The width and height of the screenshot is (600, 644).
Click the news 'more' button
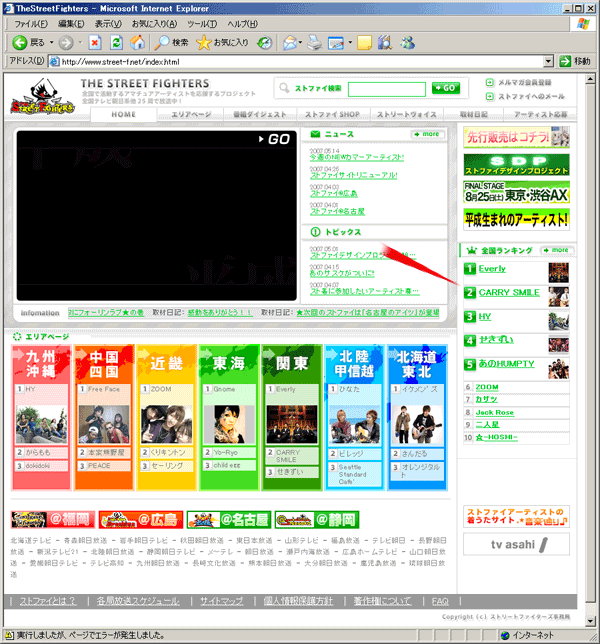coord(427,134)
